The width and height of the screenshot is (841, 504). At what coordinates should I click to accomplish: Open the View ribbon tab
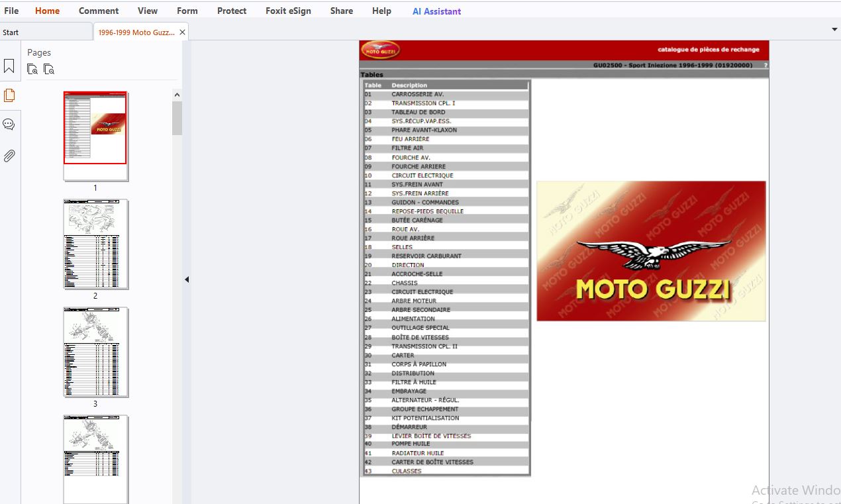tap(148, 11)
